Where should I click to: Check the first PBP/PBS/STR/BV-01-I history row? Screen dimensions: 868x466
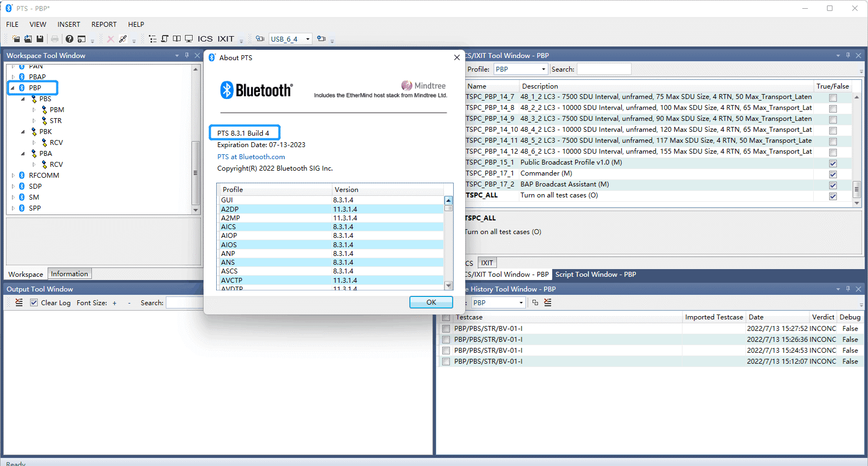click(x=446, y=329)
